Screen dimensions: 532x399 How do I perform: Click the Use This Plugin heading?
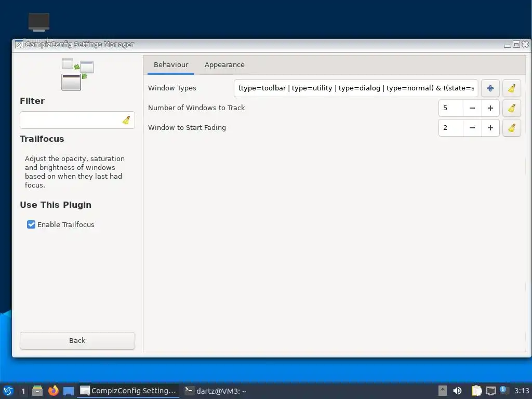(56, 205)
